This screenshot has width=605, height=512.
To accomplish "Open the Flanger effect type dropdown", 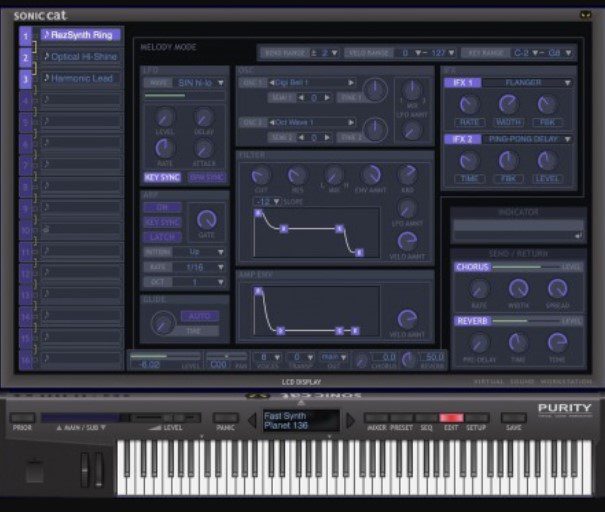I will click(x=527, y=83).
